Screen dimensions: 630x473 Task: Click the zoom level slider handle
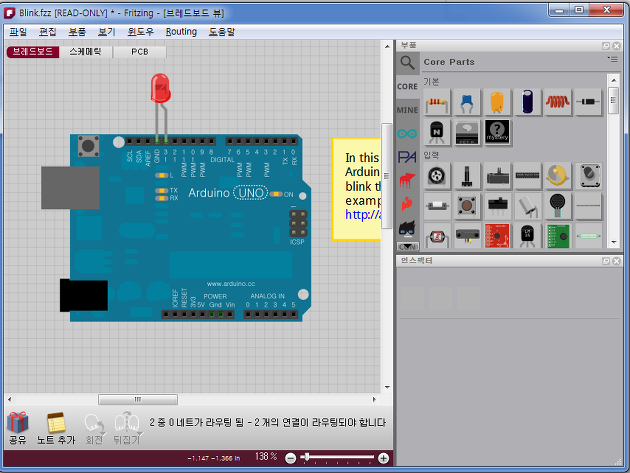307,457
